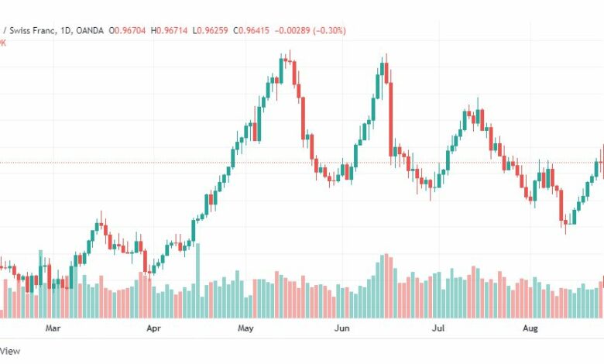The image size is (604, 364).
Task: Select the long red candle after the June peak
Action: pos(390,119)
